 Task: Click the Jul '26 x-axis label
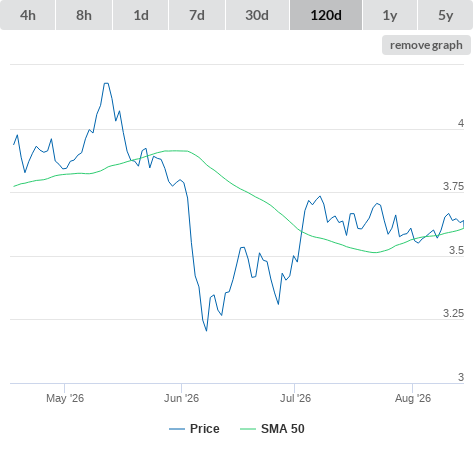(295, 398)
